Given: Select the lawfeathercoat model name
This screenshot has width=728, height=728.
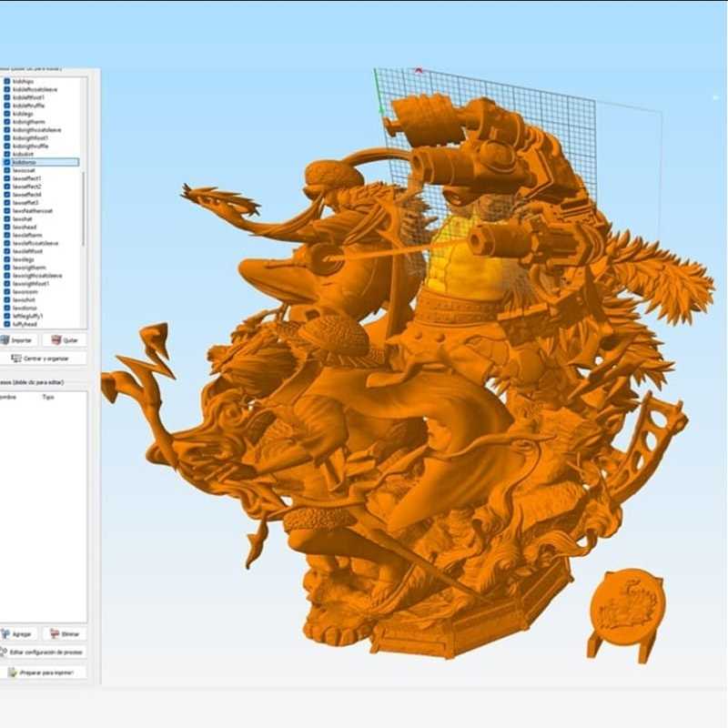Looking at the screenshot, I should click(33, 211).
